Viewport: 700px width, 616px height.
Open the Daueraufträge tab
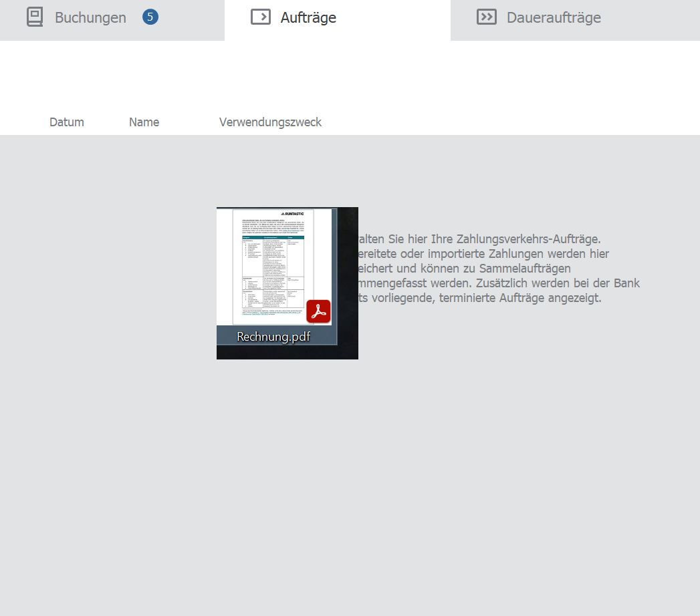553,18
